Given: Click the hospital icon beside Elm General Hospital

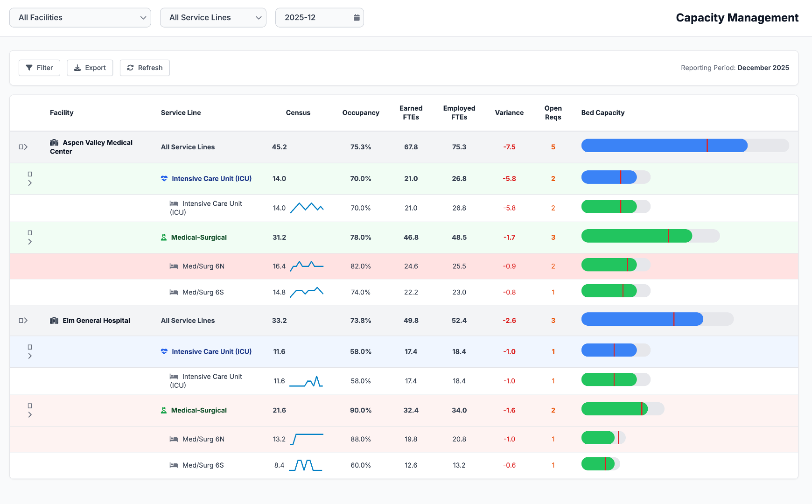Looking at the screenshot, I should click(54, 321).
